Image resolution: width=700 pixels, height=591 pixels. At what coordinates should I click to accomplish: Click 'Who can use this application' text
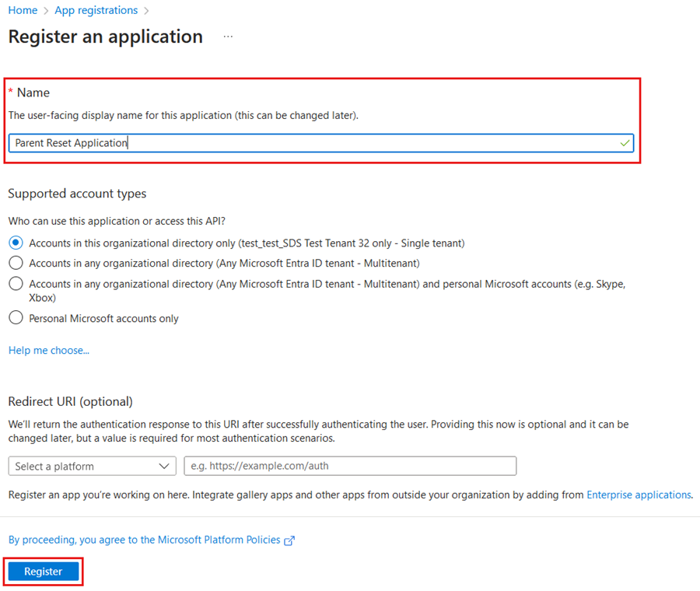tap(117, 221)
